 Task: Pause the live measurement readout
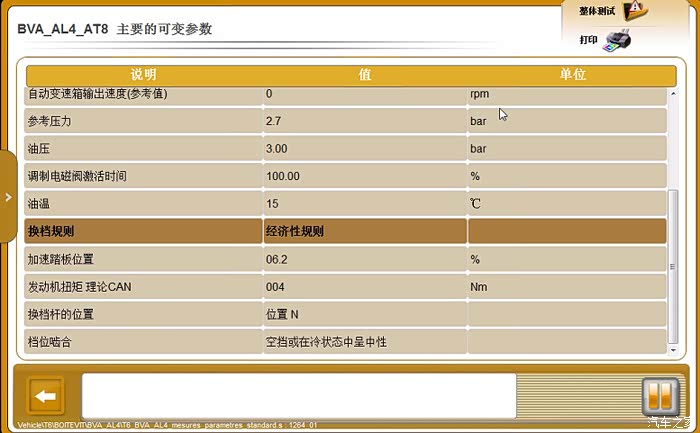[654, 395]
